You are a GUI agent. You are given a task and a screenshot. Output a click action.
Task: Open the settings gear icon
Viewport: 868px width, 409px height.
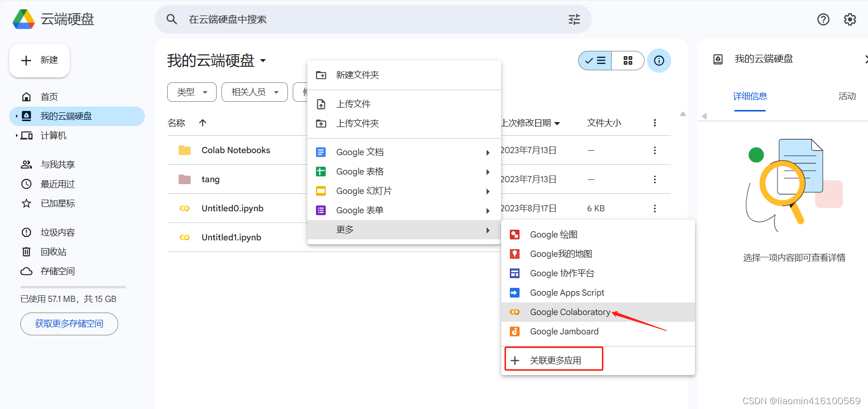(x=850, y=19)
